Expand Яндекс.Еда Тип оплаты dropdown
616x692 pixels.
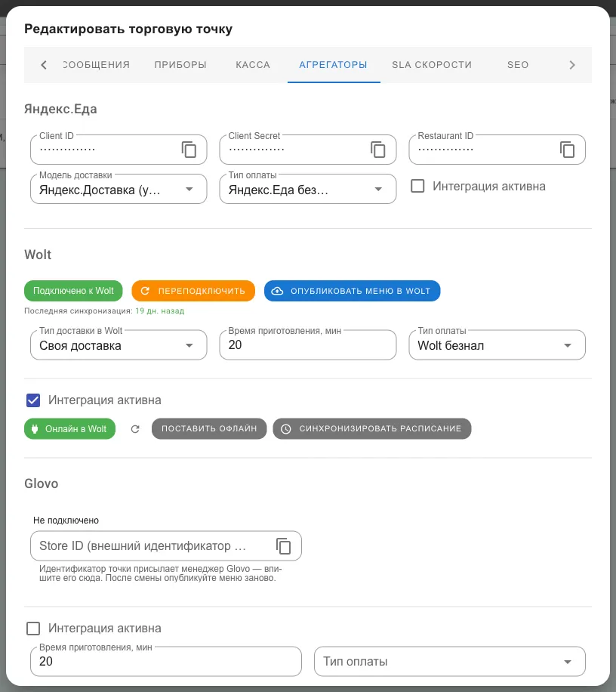[x=308, y=190]
